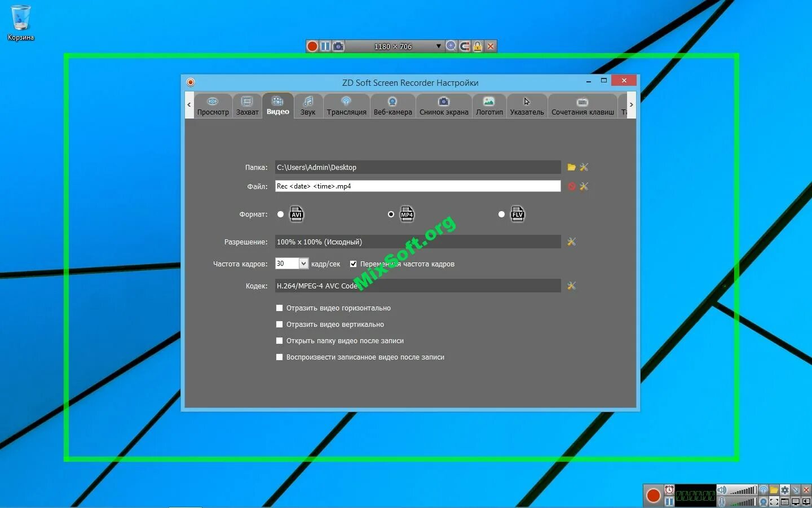Screen dimensions: 812x508
Task: Click the microphone icon in control panel
Action: pyautogui.click(x=722, y=502)
